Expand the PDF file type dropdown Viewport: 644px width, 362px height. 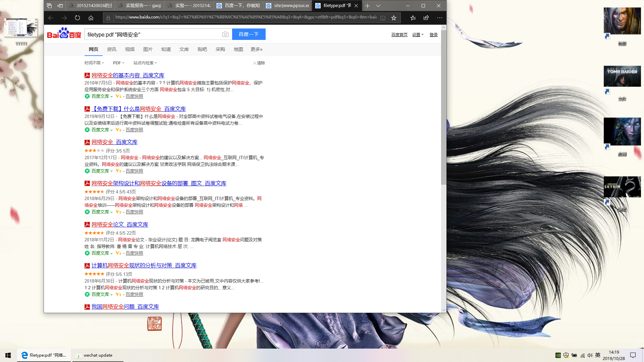118,63
